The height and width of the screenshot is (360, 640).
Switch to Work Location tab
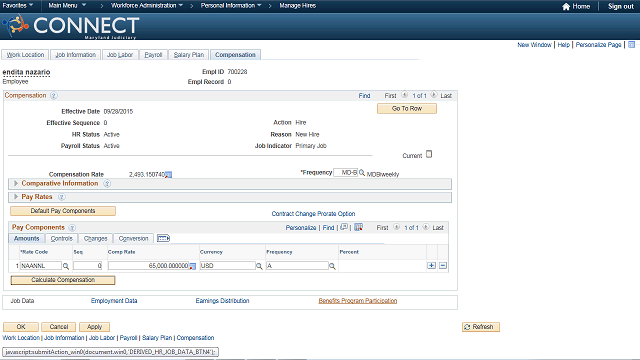[x=25, y=55]
